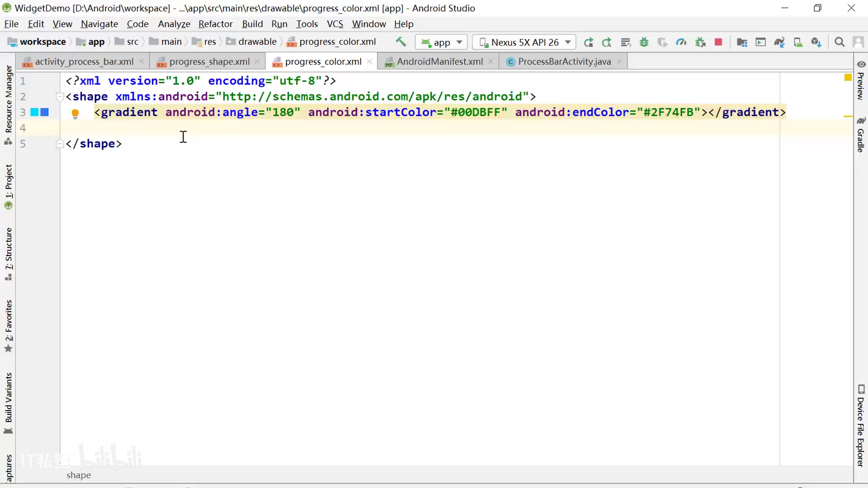Click the Debug app bug icon
Image resolution: width=868 pixels, height=488 pixels.
[644, 42]
